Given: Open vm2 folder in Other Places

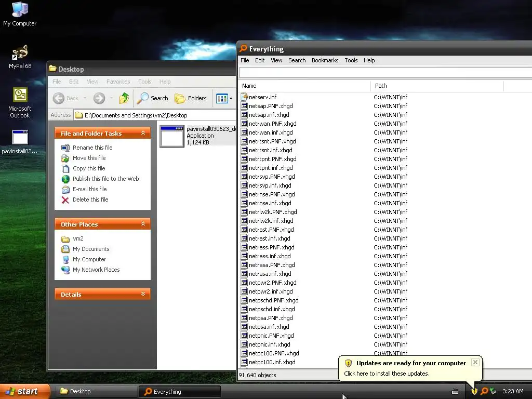Looking at the screenshot, I should (x=78, y=238).
